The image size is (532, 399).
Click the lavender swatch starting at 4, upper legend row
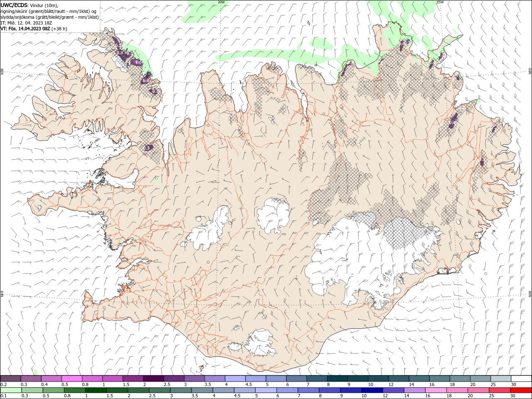click(x=235, y=378)
